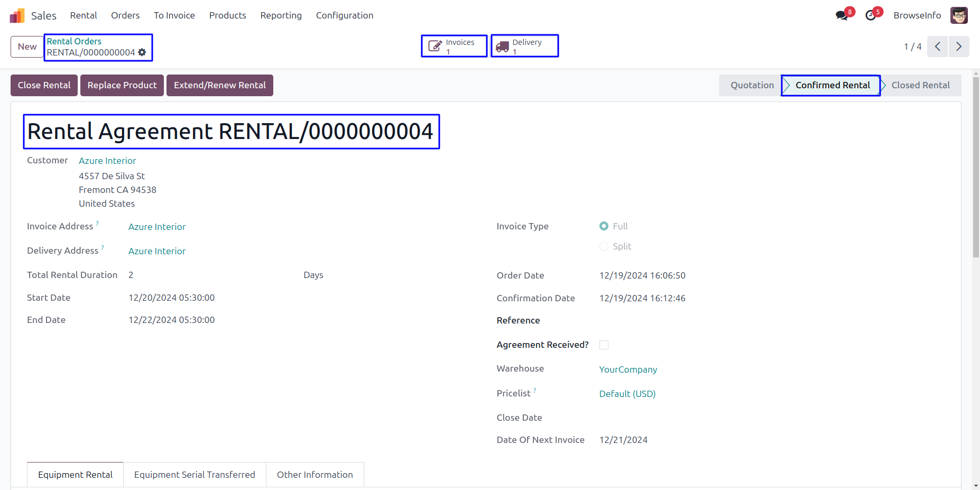Open the activities clock icon
This screenshot has width=980, height=490.
[871, 16]
